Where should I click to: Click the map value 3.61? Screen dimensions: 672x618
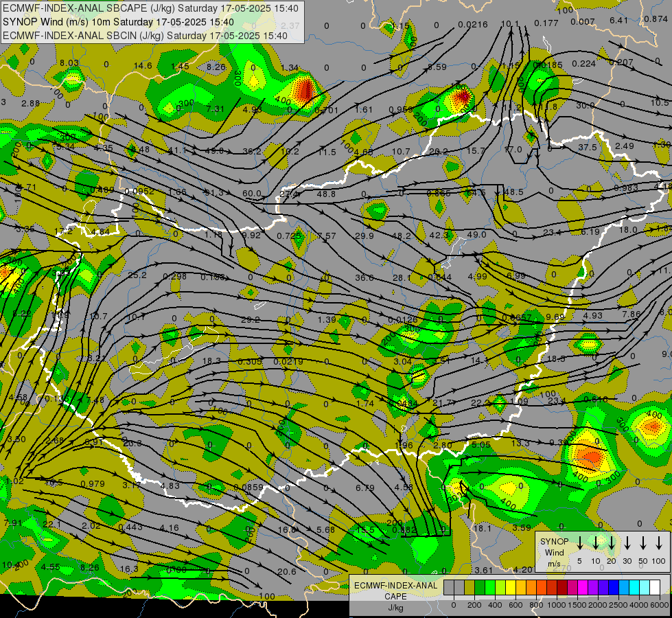[x=484, y=570]
